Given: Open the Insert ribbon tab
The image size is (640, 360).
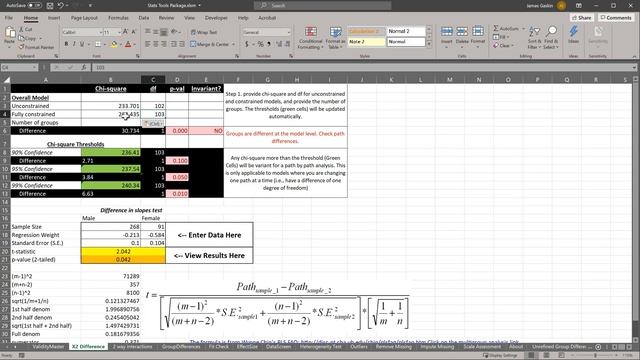Looking at the screenshot, I should (54, 18).
